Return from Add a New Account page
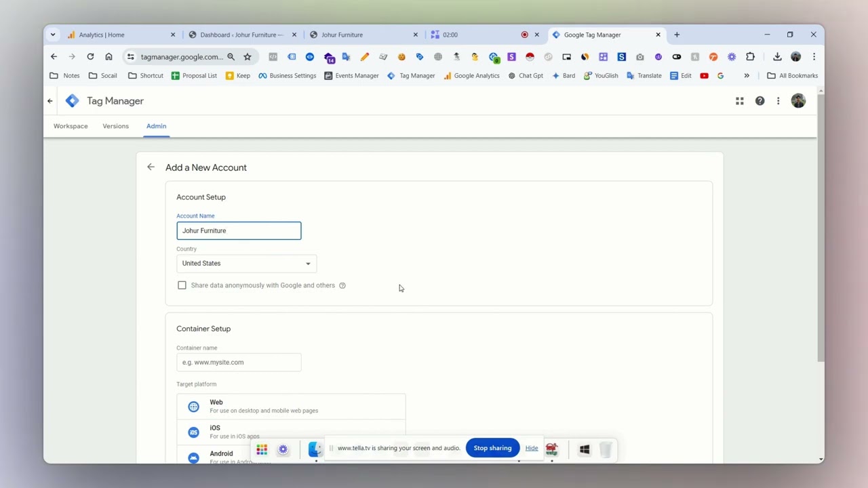868x488 pixels. (151, 167)
